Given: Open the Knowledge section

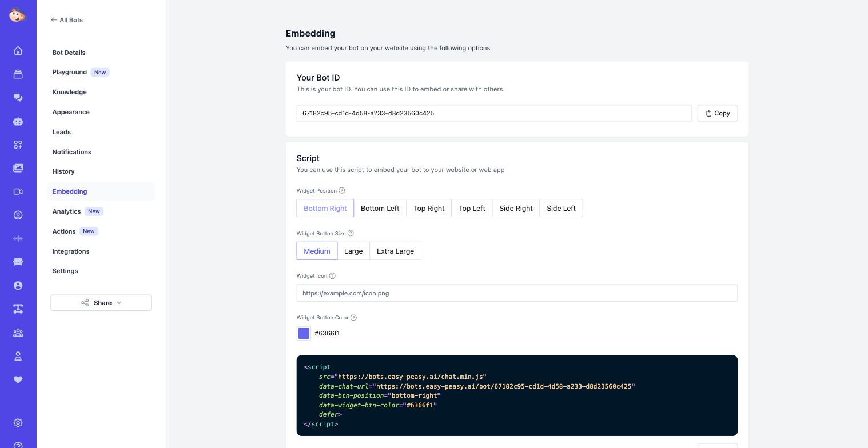Looking at the screenshot, I should [69, 92].
